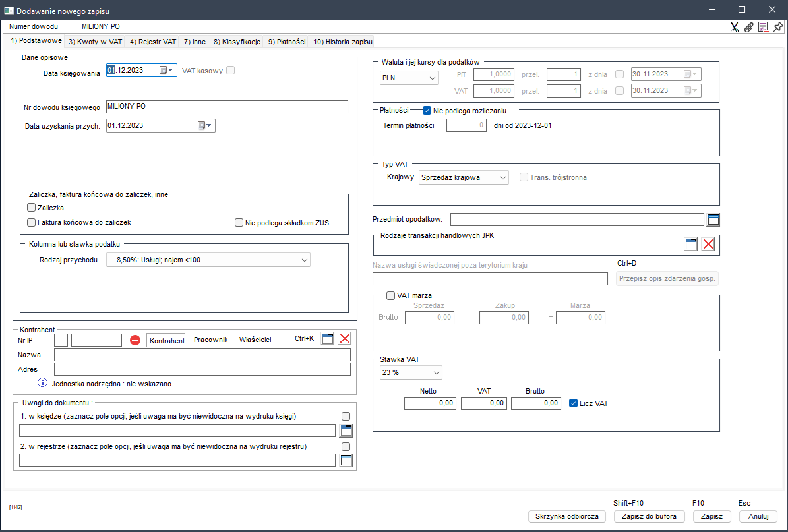This screenshot has height=532, width=788.
Task: Open 8) Klasyfikacje tab
Action: 237,42
